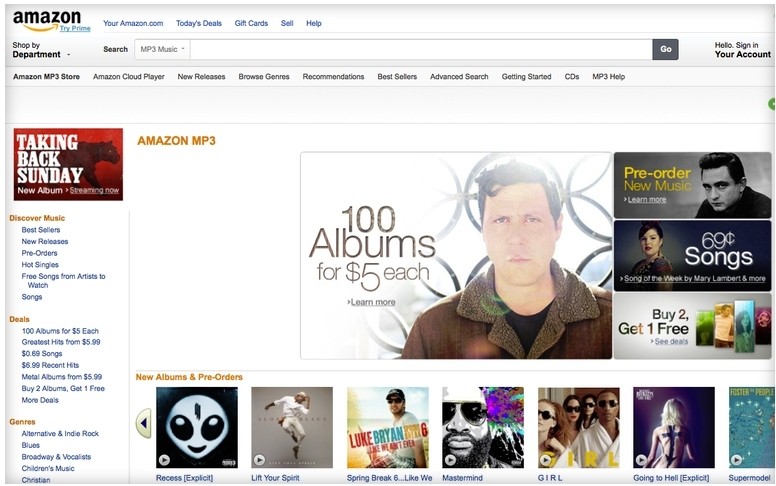Click See deals on Buy 2 Get 1 Free
This screenshot has height=486, width=776.
(671, 341)
